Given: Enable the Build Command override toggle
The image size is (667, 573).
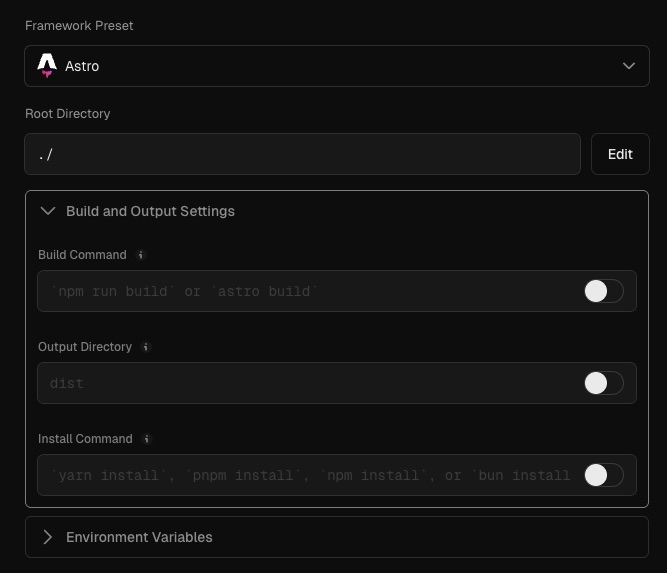Looking at the screenshot, I should pos(604,291).
